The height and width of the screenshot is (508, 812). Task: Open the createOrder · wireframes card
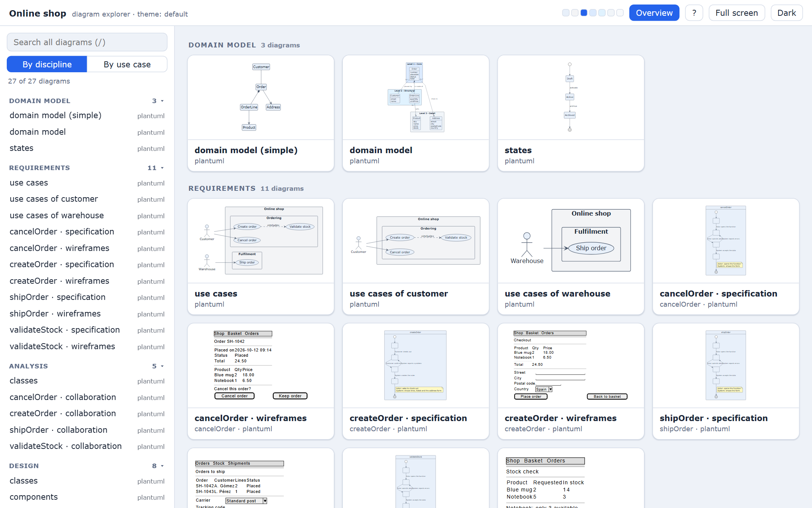click(571, 381)
